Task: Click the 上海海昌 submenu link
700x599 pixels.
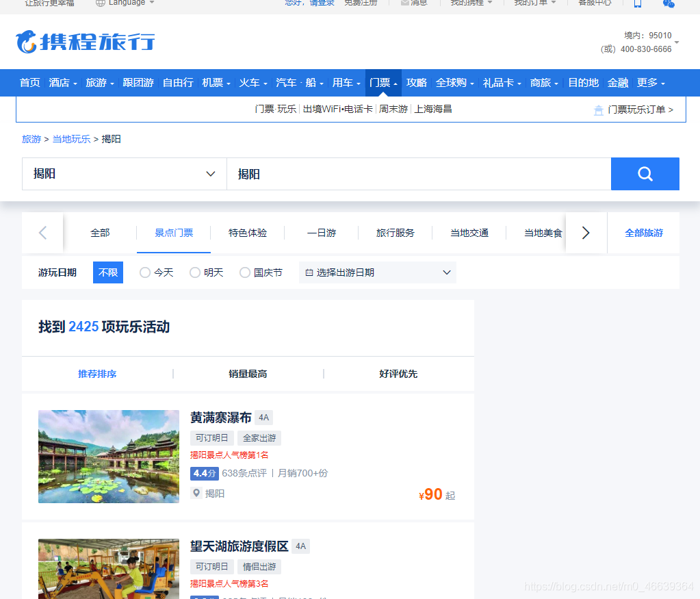Action: point(433,109)
